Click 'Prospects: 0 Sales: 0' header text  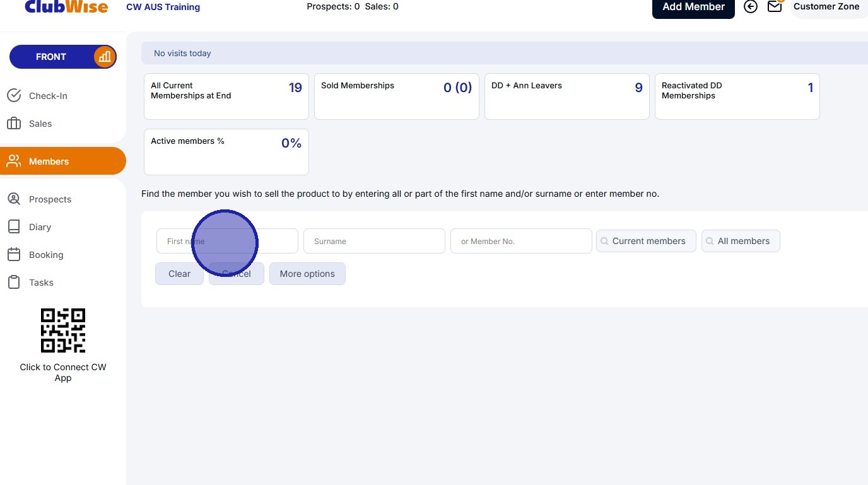coord(353,6)
